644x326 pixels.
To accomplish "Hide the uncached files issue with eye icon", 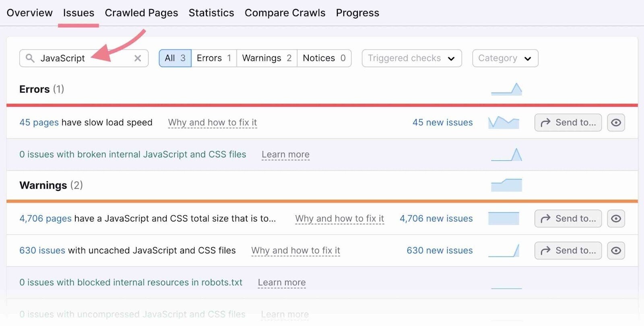I will tap(616, 250).
